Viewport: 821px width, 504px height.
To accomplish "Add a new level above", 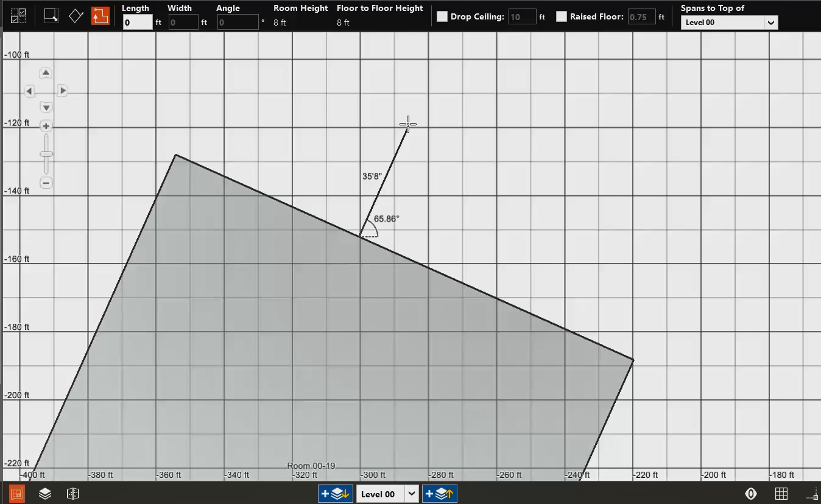I will pos(439,494).
